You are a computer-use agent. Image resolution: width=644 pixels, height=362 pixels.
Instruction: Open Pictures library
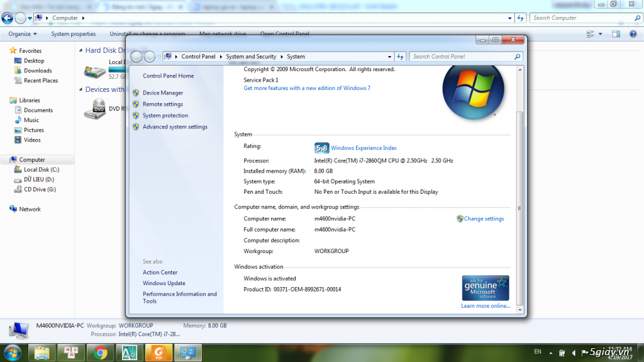click(34, 130)
